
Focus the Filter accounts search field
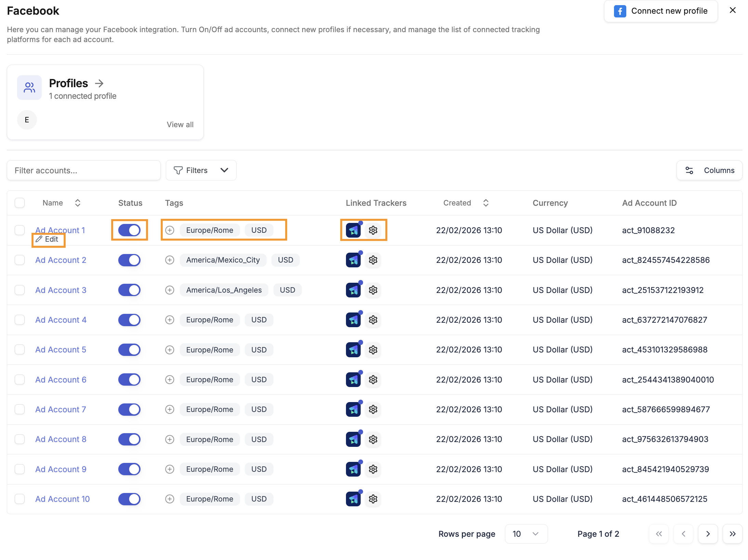click(x=84, y=170)
